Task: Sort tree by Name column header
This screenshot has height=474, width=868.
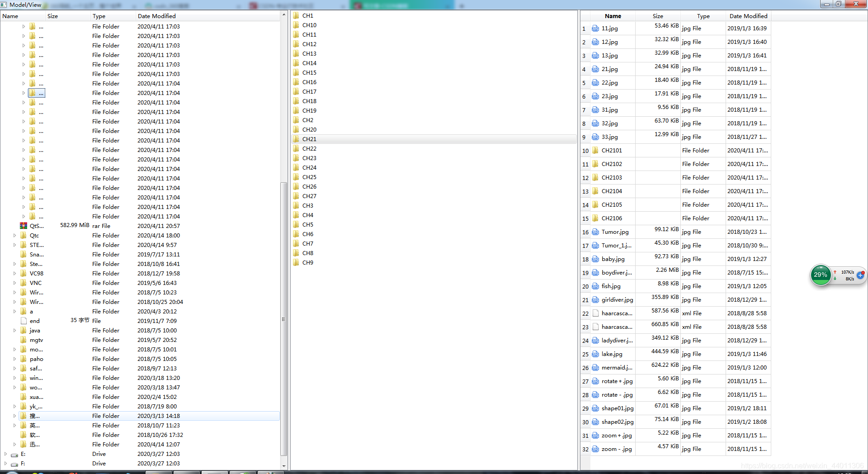Action: [23, 16]
